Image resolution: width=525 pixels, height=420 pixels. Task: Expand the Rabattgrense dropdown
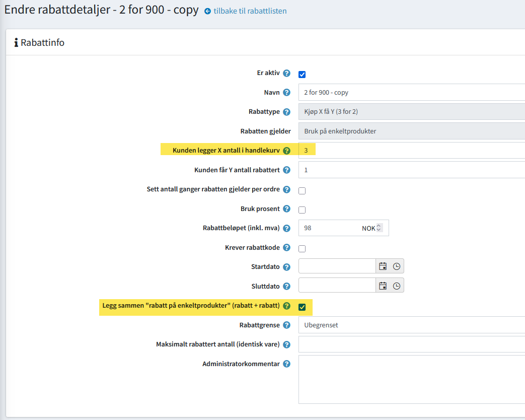pos(411,325)
